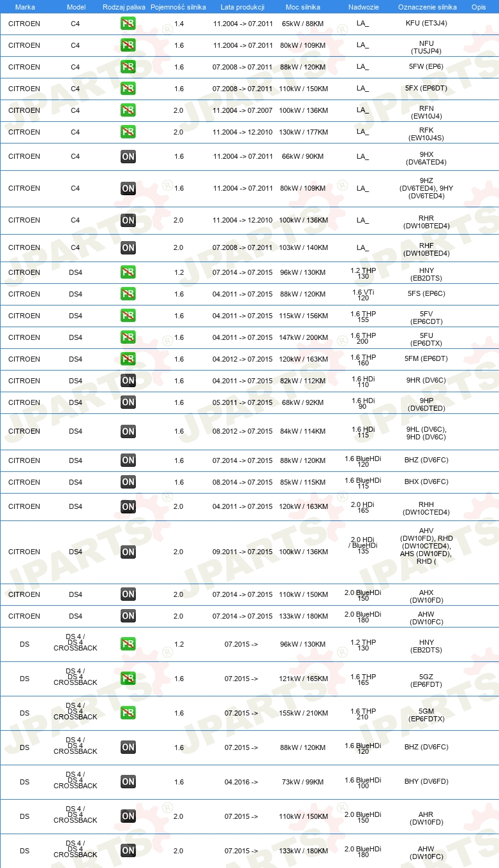Click the PB icon in the 5GZ (EP6FDT) row
Screen dimensions: 499x868
[x=128, y=679]
